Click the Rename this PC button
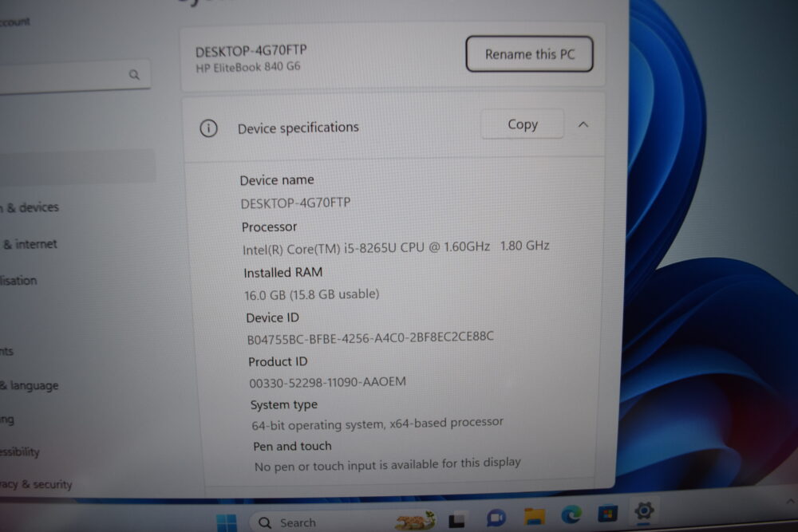The height and width of the screenshot is (532, 798). pos(529,54)
